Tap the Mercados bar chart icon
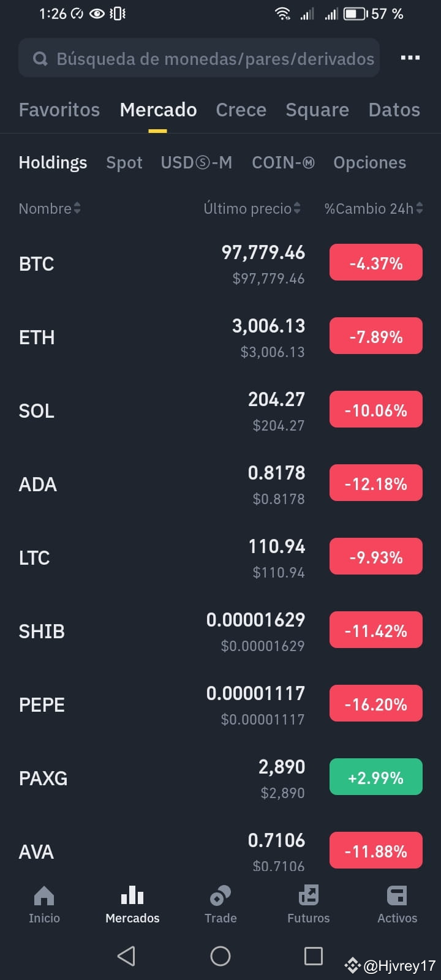Screen dimensions: 441x980 click(132, 895)
